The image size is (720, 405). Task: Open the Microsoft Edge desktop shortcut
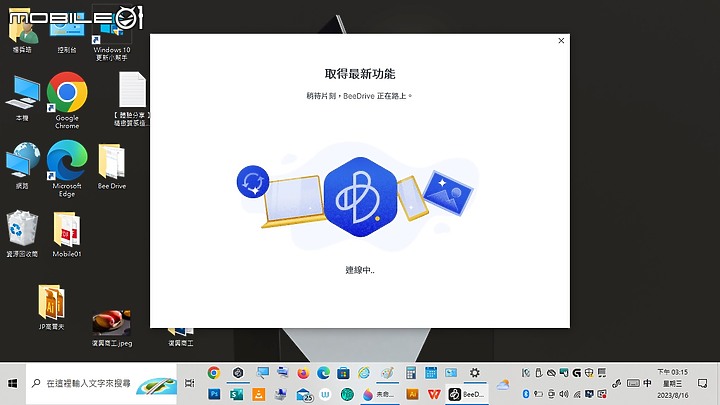[x=67, y=169]
